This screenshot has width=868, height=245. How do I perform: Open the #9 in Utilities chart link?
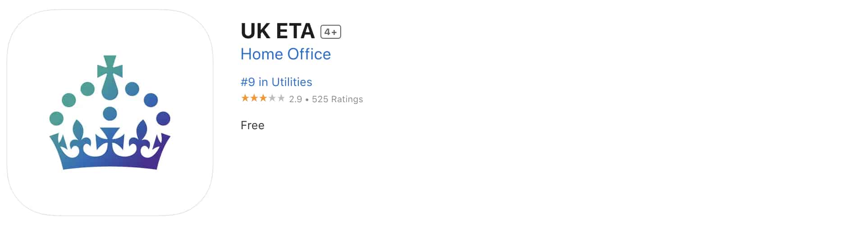(x=276, y=82)
